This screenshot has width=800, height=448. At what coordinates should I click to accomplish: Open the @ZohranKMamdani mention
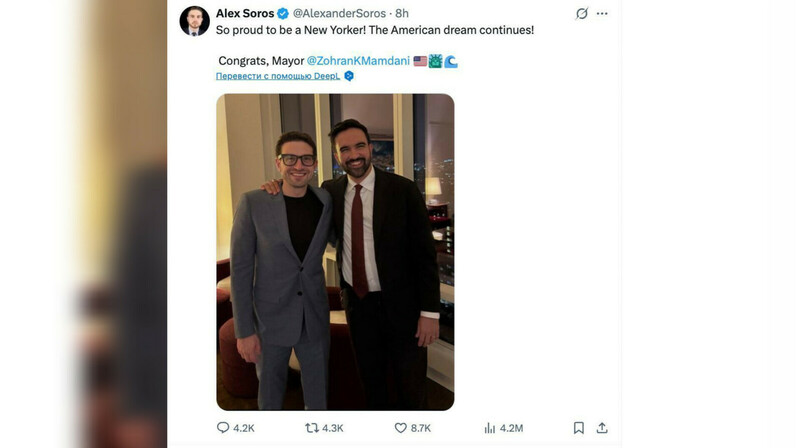point(357,61)
